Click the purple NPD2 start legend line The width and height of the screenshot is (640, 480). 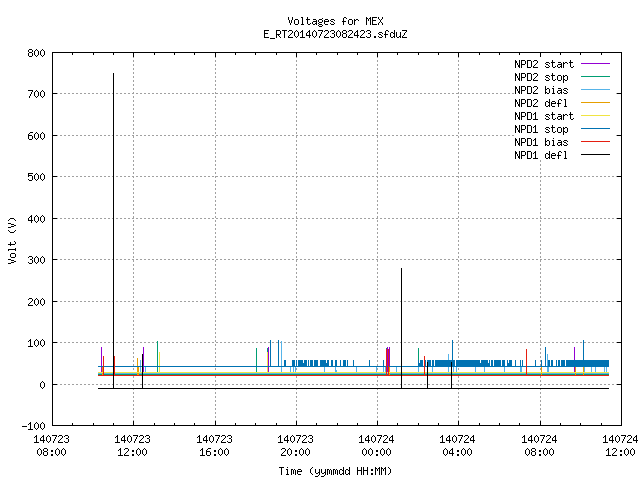(595, 64)
